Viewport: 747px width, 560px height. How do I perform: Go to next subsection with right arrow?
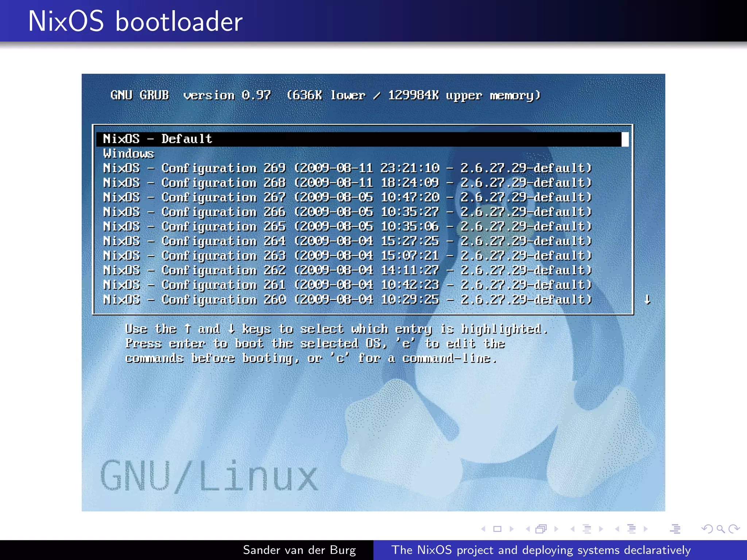pyautogui.click(x=601, y=529)
